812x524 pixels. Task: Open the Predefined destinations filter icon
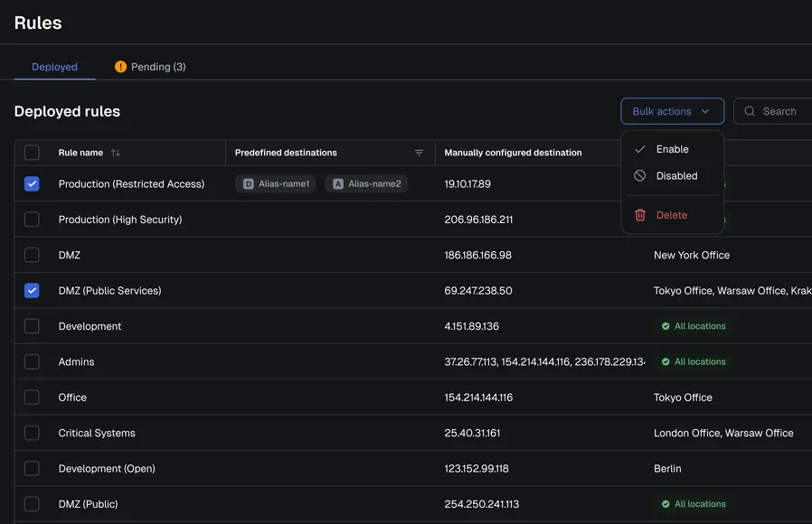click(x=419, y=153)
